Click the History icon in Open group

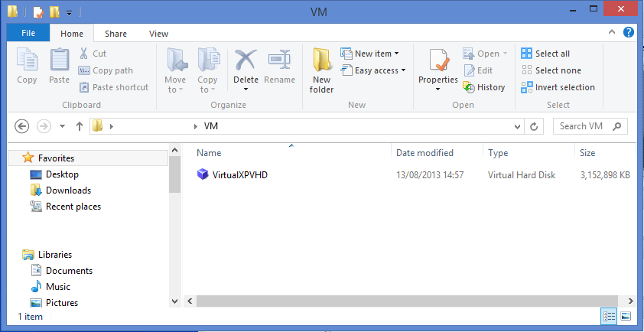[484, 87]
